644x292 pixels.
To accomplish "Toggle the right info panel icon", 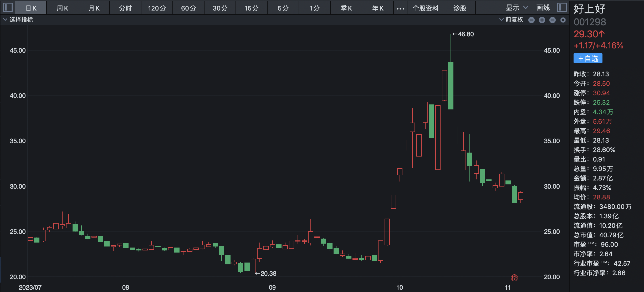I will (x=562, y=7).
